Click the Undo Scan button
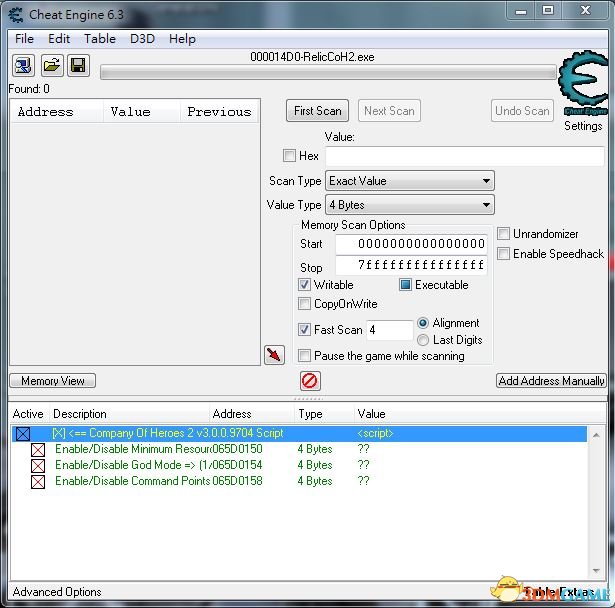Image resolution: width=615 pixels, height=608 pixels. pos(522,111)
